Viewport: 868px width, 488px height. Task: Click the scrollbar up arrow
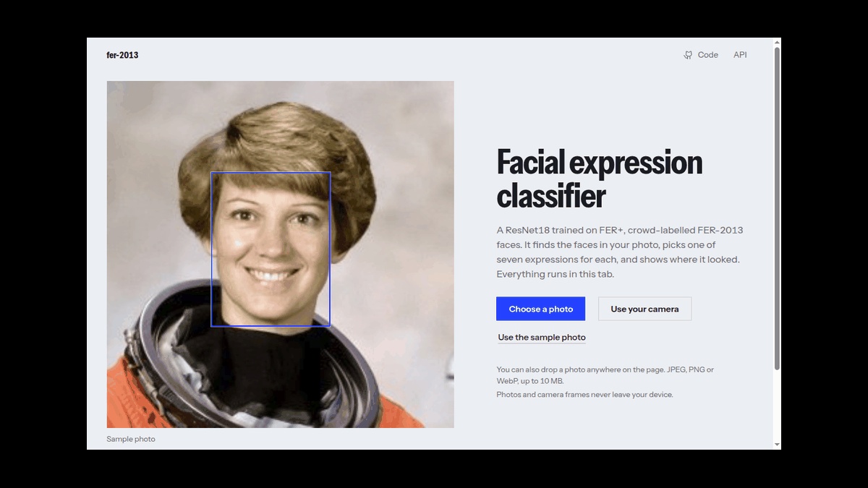coord(777,42)
